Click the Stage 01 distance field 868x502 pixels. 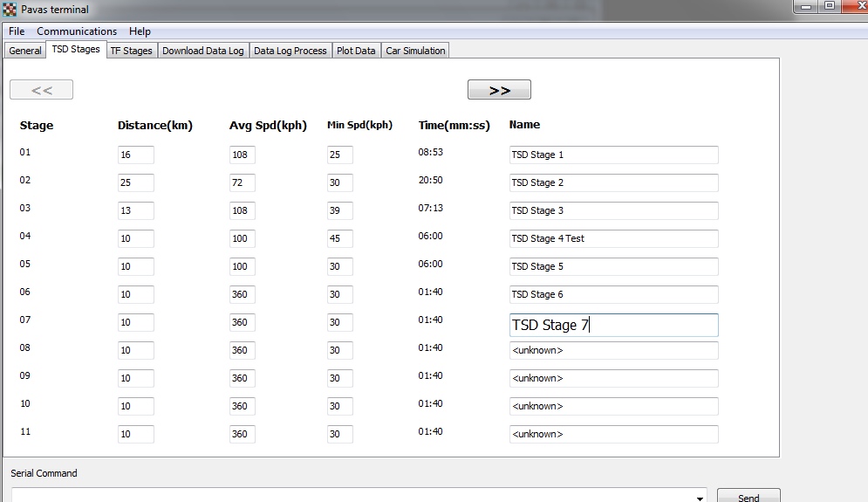click(136, 155)
